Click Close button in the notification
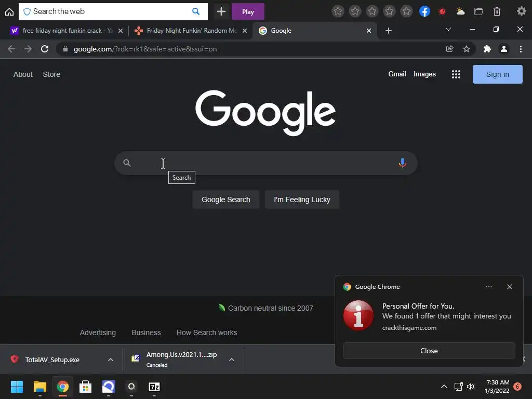 pos(429,351)
